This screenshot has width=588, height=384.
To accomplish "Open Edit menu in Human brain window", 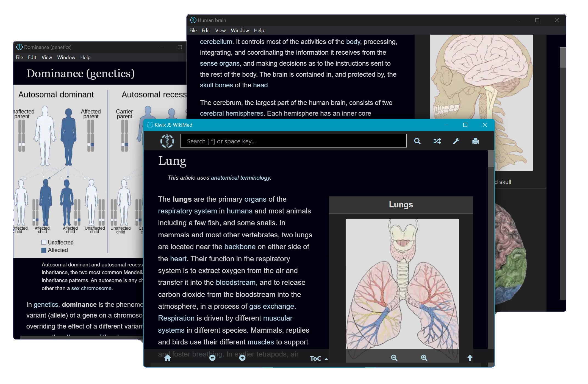I will (206, 30).
